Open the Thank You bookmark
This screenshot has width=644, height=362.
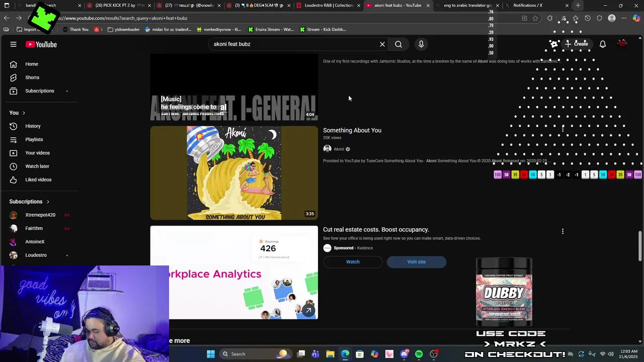(75, 30)
